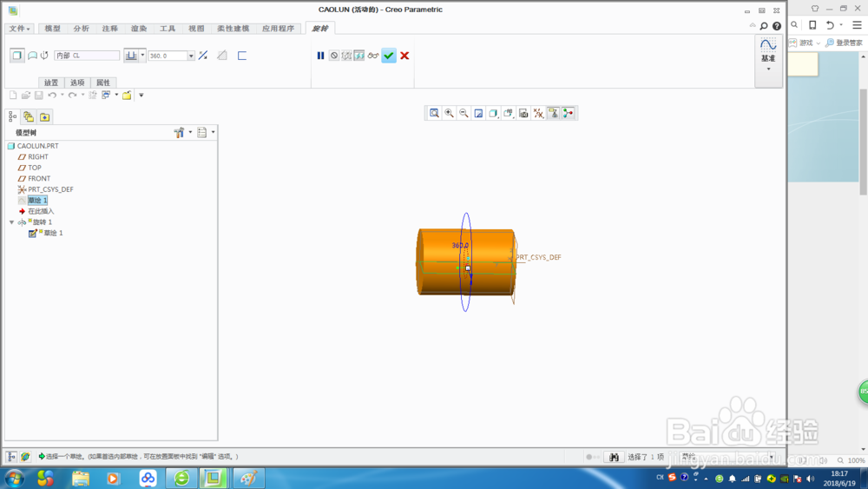Click the zoom in magnifier icon
Screen dimensions: 868x489
tap(450, 113)
